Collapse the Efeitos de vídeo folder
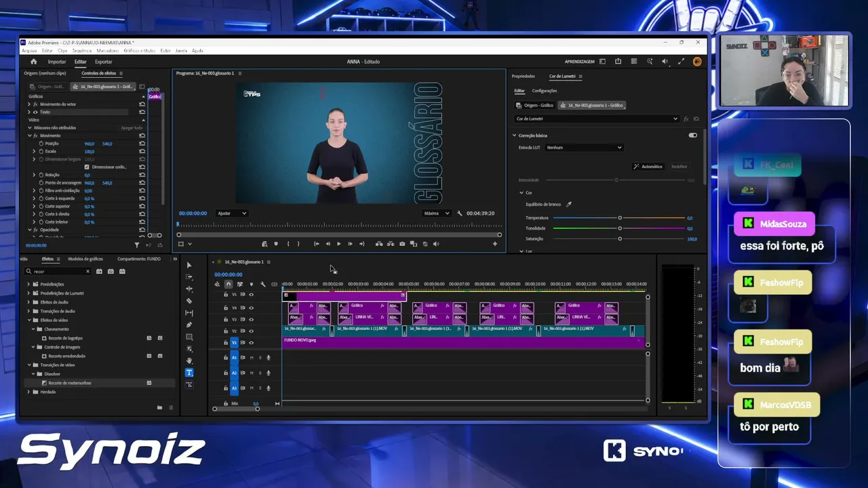This screenshot has width=868, height=488. [x=28, y=320]
